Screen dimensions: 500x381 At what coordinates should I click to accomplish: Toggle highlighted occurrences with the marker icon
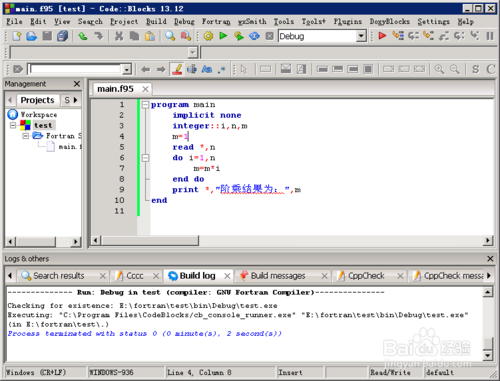coord(177,69)
